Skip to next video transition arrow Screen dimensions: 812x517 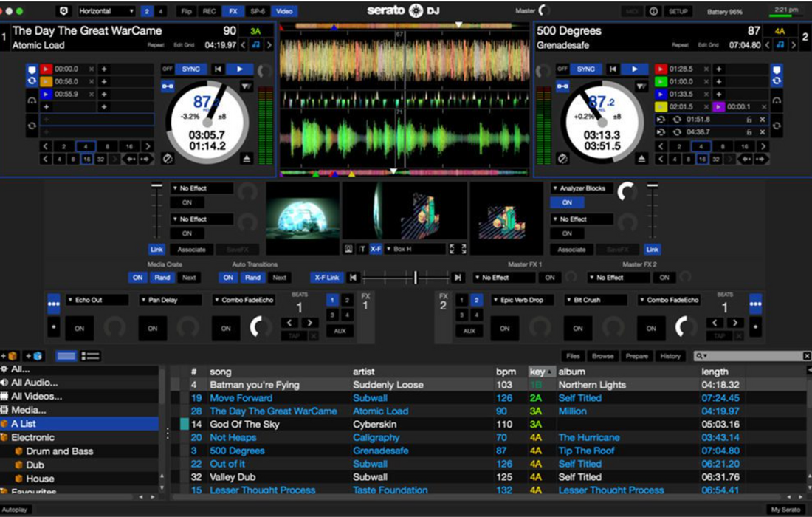point(458,278)
